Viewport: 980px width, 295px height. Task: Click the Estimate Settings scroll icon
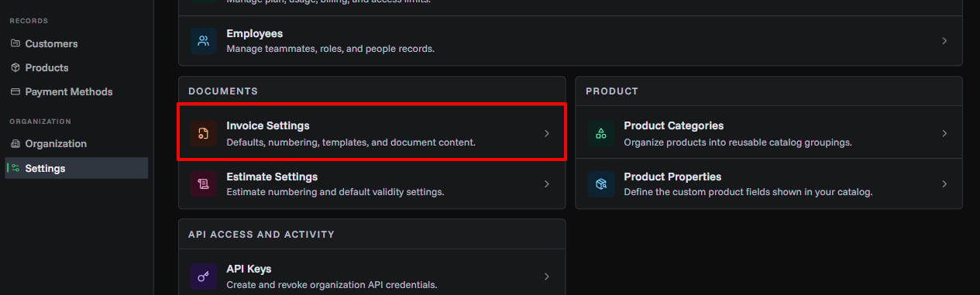tap(203, 184)
